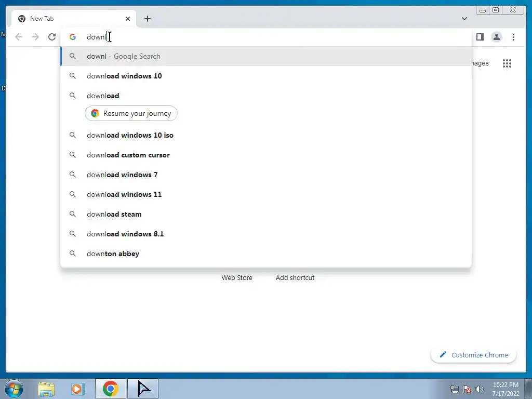532x399 pixels.
Task: Click search icon beside 'download windows 11'
Action: [x=73, y=194]
